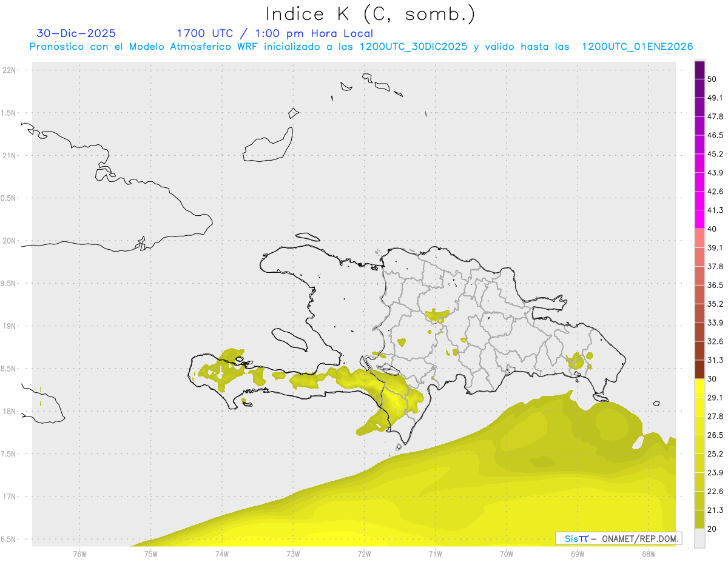Click the "Sisπ - ONAMET/REP.DOM." logo box

[618, 538]
